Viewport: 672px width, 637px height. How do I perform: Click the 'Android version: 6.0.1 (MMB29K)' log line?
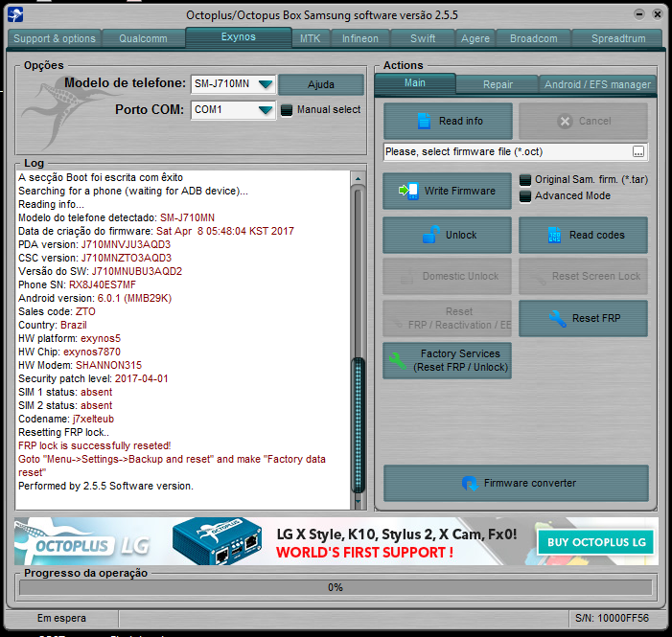[95, 298]
